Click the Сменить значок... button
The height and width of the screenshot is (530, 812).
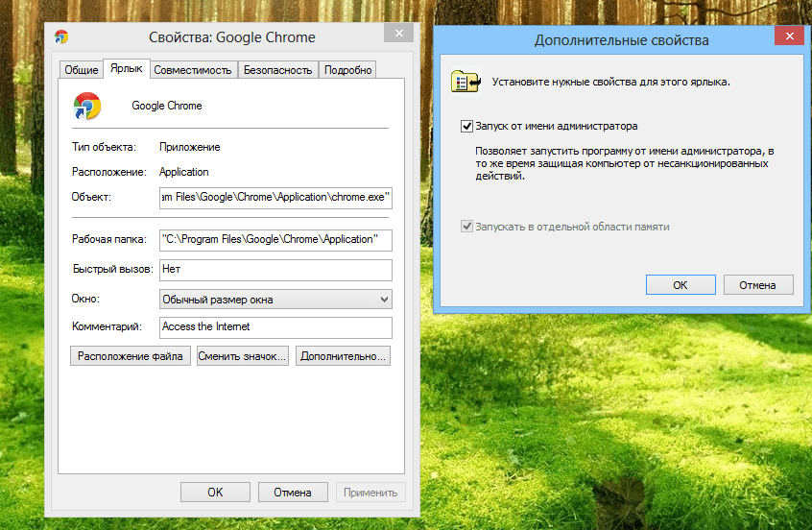[x=242, y=356]
